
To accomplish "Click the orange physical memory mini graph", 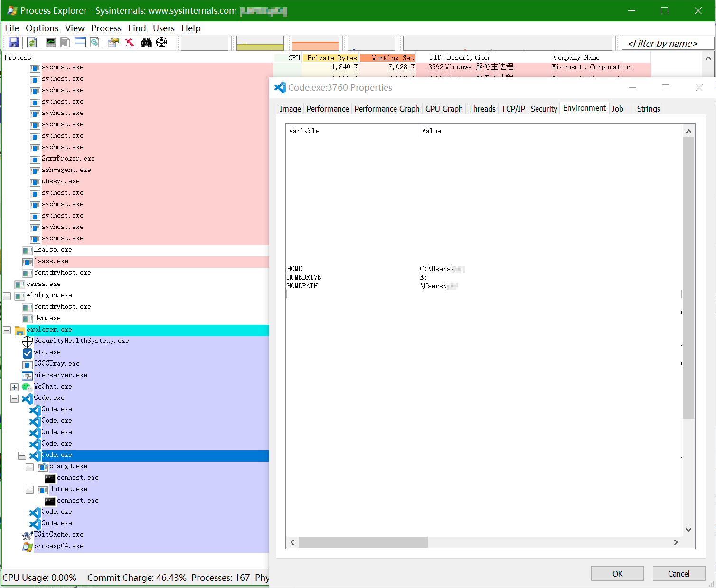I will [x=316, y=43].
